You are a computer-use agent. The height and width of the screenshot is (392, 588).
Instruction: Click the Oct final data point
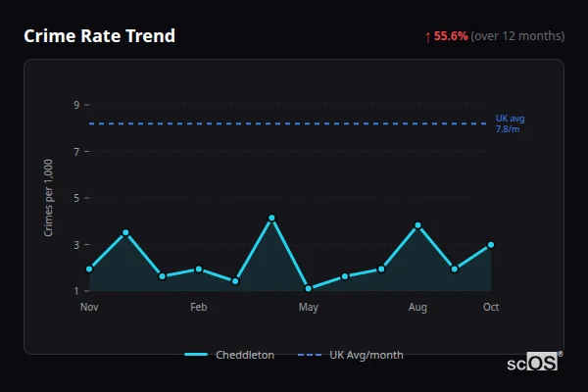pyautogui.click(x=491, y=245)
